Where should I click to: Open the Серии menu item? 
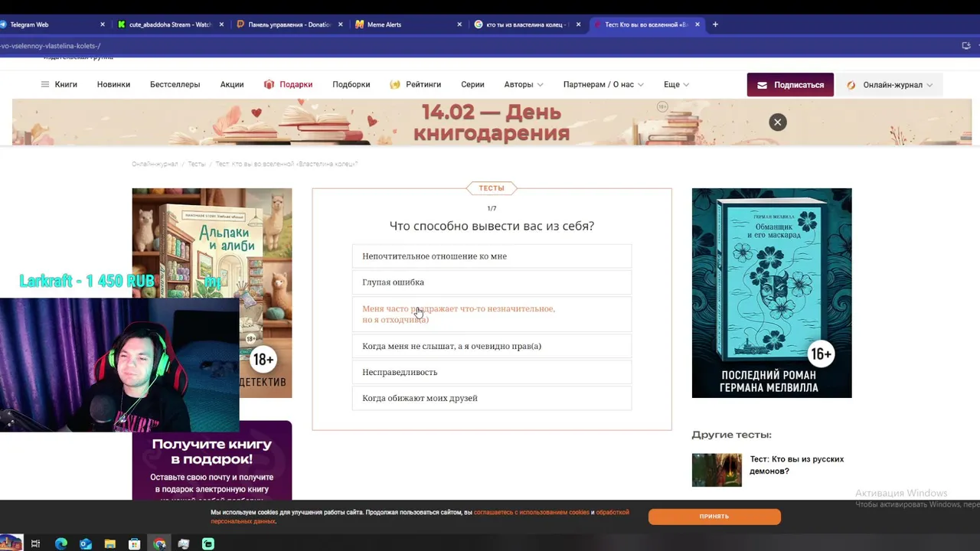(472, 85)
